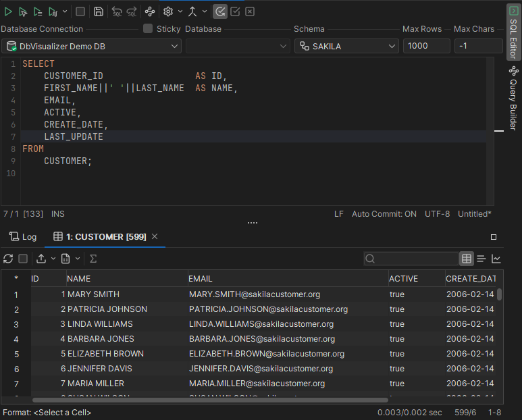Stop the running SQL execution
522x420 pixels.
[80, 12]
